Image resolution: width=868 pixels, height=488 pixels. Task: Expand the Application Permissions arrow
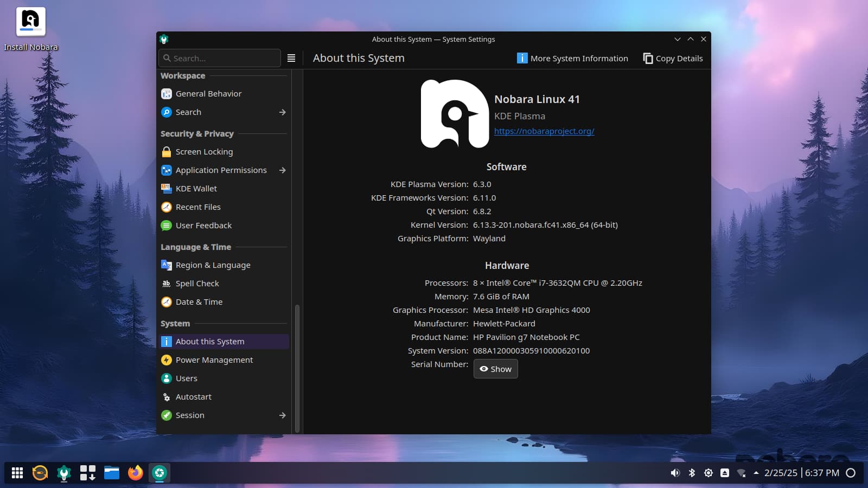282,170
